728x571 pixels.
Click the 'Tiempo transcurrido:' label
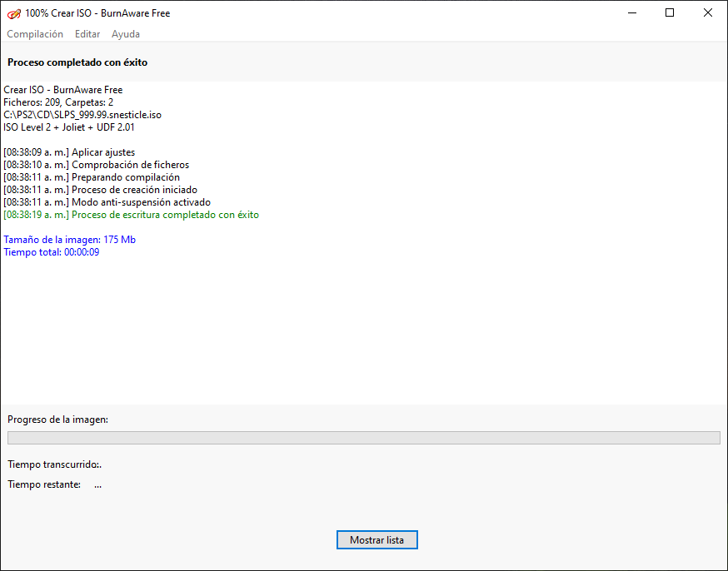pos(54,464)
